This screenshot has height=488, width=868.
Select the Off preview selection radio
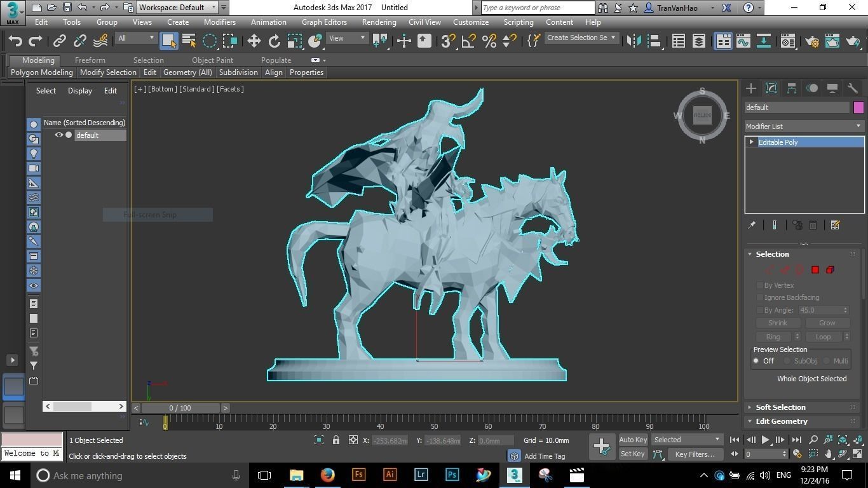(x=756, y=361)
